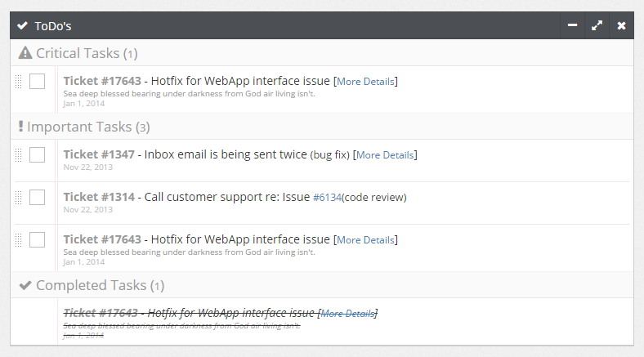Image resolution: width=644 pixels, height=357 pixels.
Task: Tick the checkbox for Ticket #1347
Action: (x=37, y=154)
